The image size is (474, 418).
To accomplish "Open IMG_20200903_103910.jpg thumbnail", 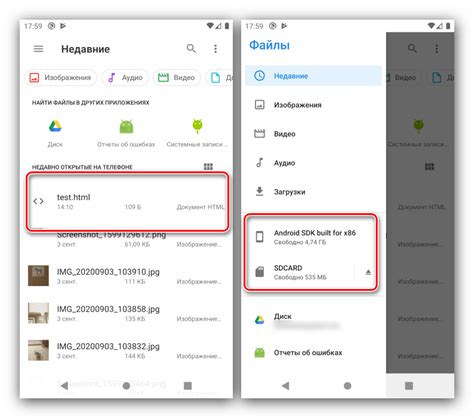I will (38, 276).
